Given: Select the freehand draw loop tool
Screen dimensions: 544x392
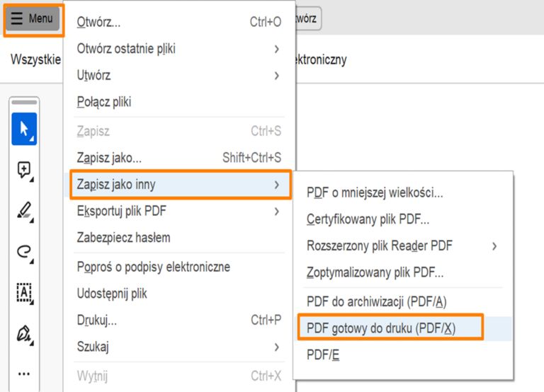Looking at the screenshot, I should click(24, 251).
